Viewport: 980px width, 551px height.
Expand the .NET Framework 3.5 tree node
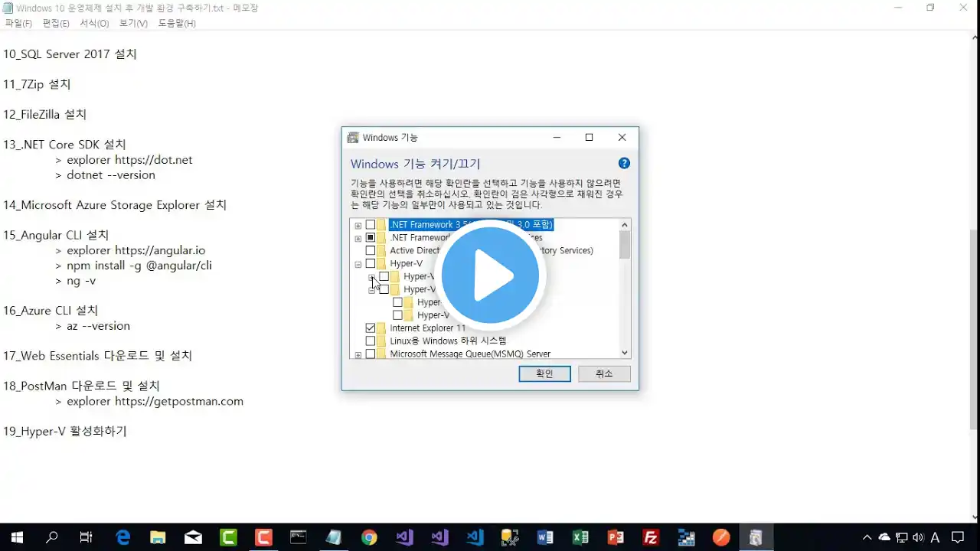point(358,226)
